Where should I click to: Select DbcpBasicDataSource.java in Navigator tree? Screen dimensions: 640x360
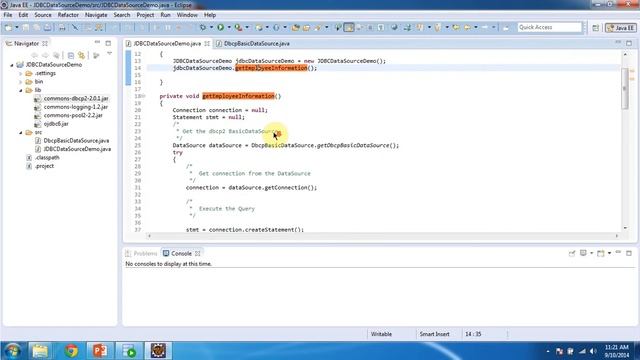(76, 140)
